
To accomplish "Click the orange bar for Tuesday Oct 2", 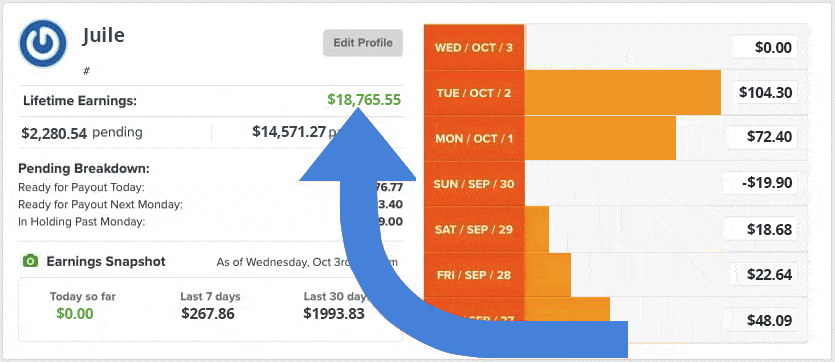I will [623, 93].
